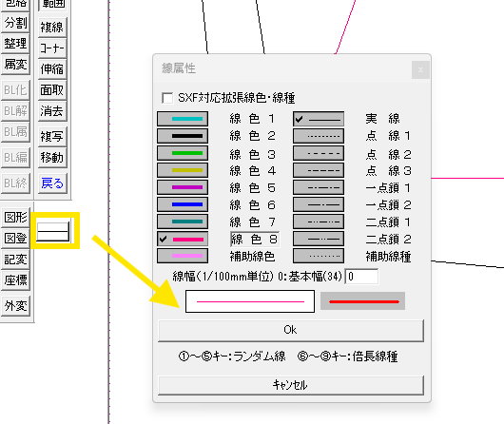Select the blue 線色 6 line color
Image resolution: width=504 pixels, height=424 pixels.
click(x=183, y=204)
